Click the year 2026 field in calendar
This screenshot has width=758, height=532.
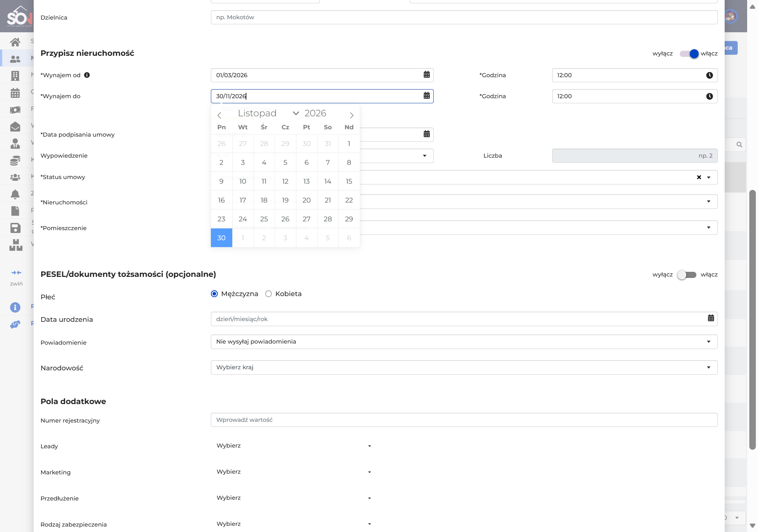click(316, 113)
